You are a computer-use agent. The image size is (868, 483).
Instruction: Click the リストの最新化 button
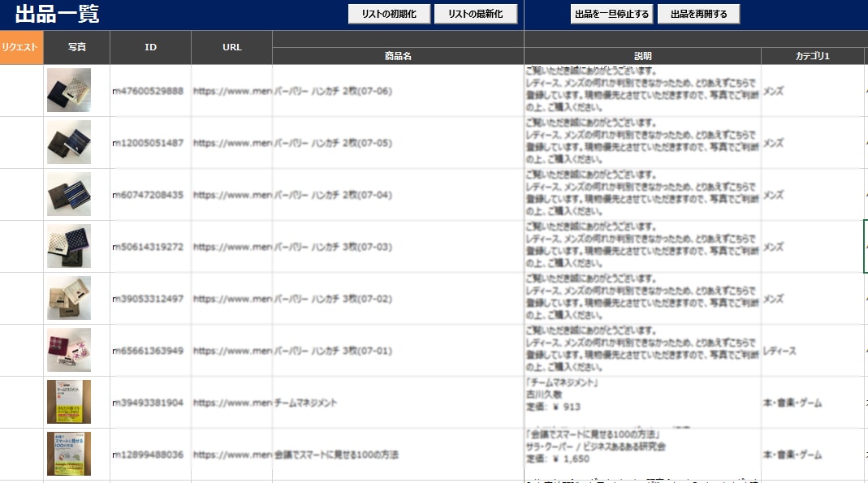[476, 14]
